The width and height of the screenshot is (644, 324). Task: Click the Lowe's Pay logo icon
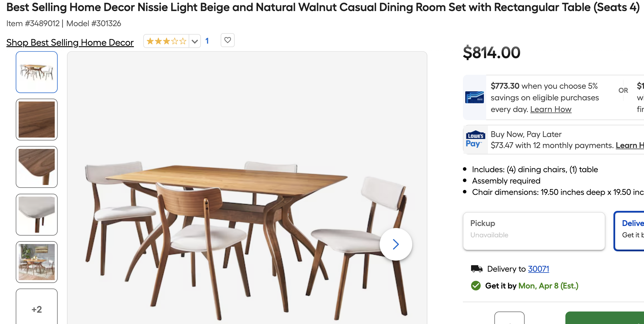tap(475, 140)
